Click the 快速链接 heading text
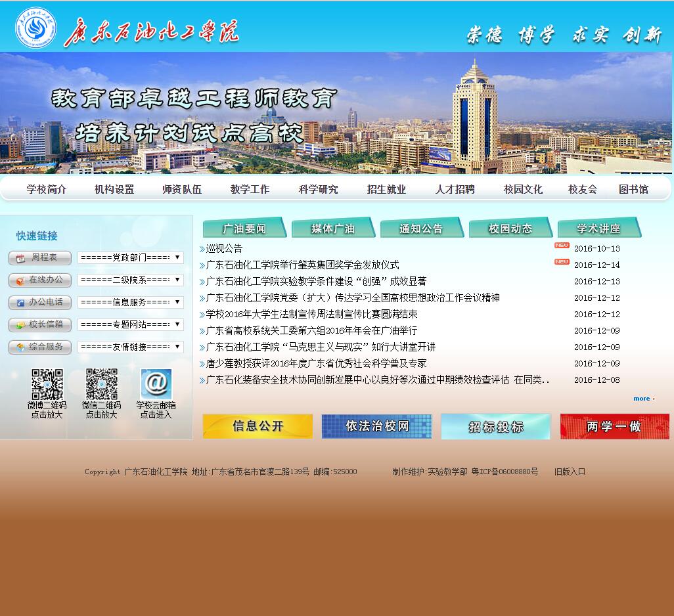The width and height of the screenshot is (674, 616). pos(37,236)
